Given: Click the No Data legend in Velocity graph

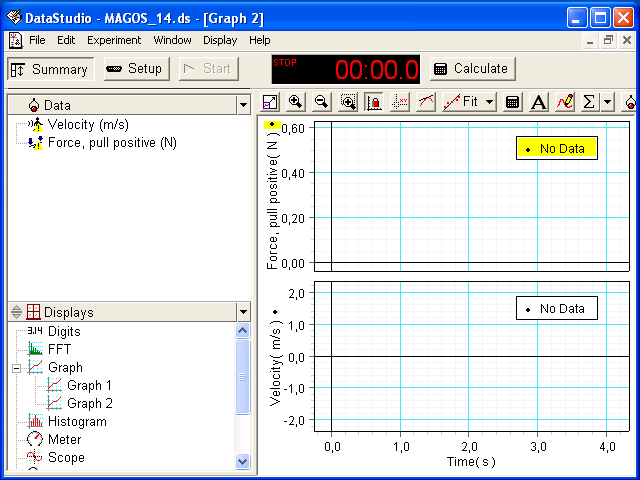Looking at the screenshot, I should coord(557,309).
